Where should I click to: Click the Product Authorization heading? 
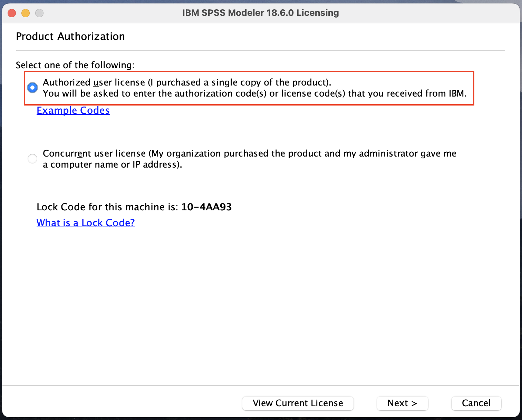(70, 36)
